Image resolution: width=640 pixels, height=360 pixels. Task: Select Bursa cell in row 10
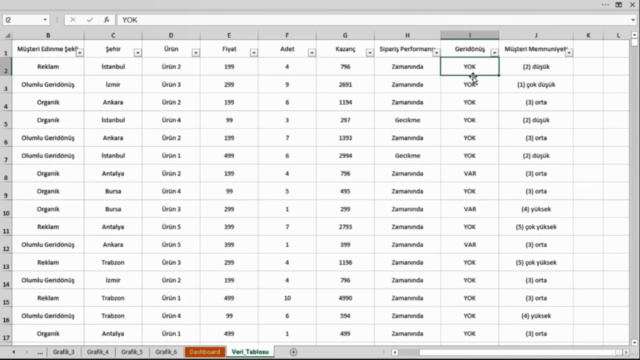(x=113, y=209)
